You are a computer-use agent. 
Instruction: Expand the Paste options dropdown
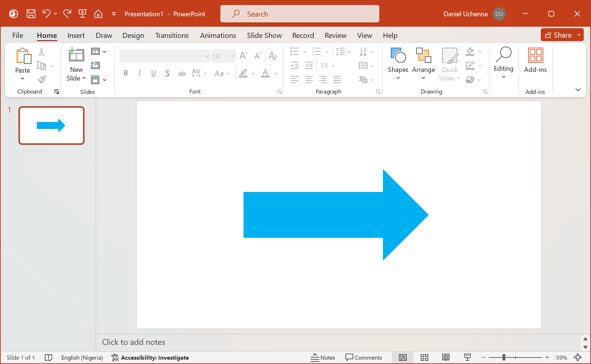click(22, 79)
